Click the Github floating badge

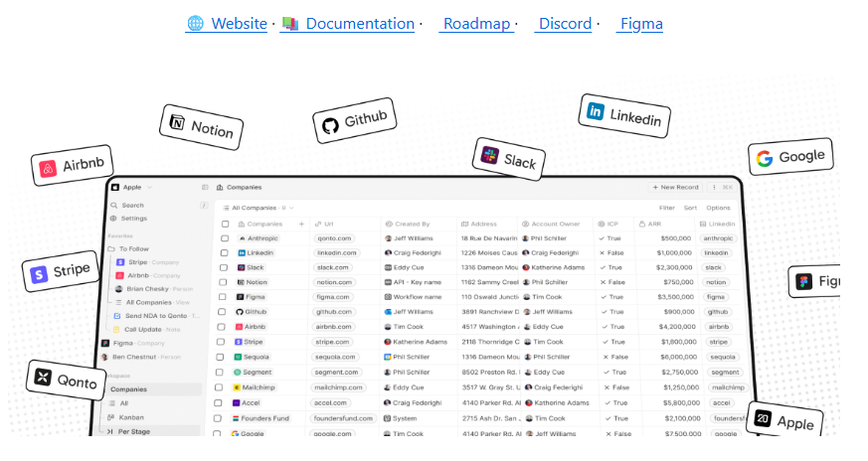354,120
